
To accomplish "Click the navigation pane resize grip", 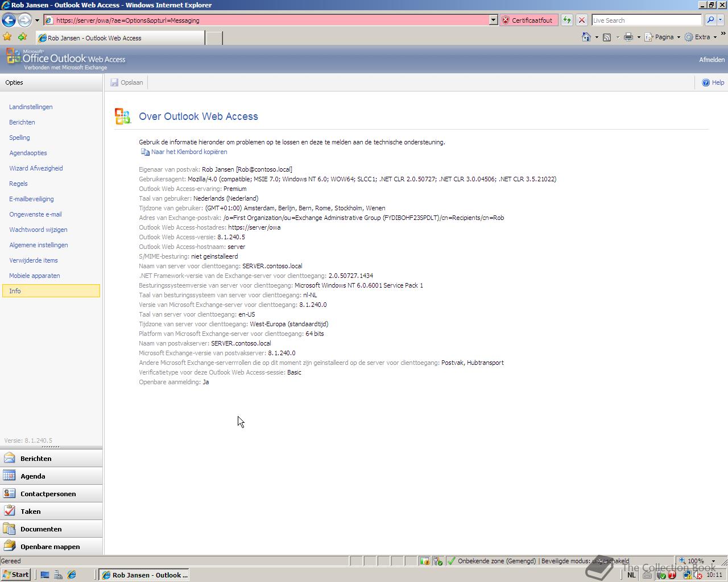I will coord(51,447).
